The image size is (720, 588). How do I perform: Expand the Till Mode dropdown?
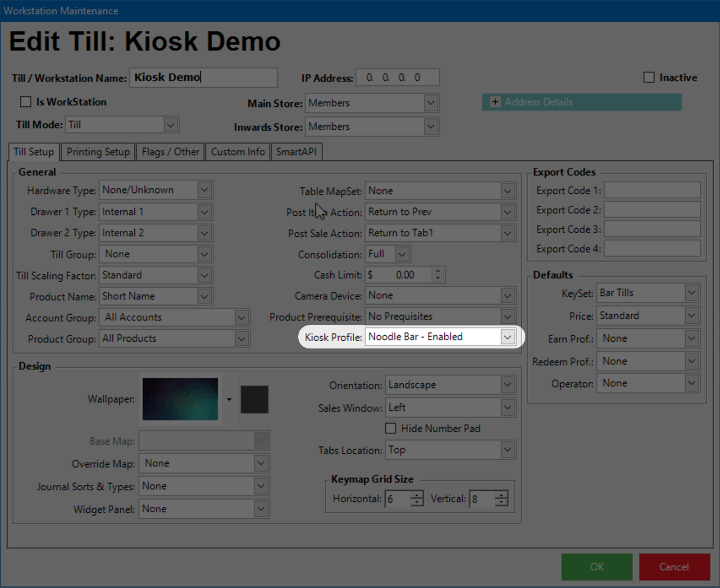click(x=170, y=125)
